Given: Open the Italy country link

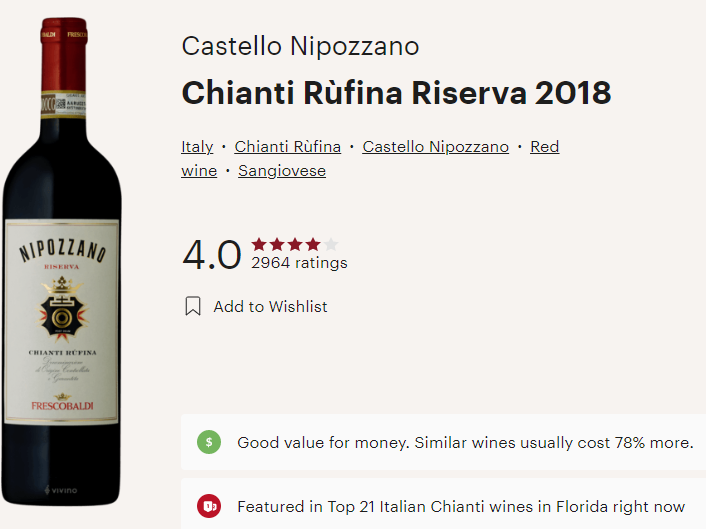Looking at the screenshot, I should 197,147.
